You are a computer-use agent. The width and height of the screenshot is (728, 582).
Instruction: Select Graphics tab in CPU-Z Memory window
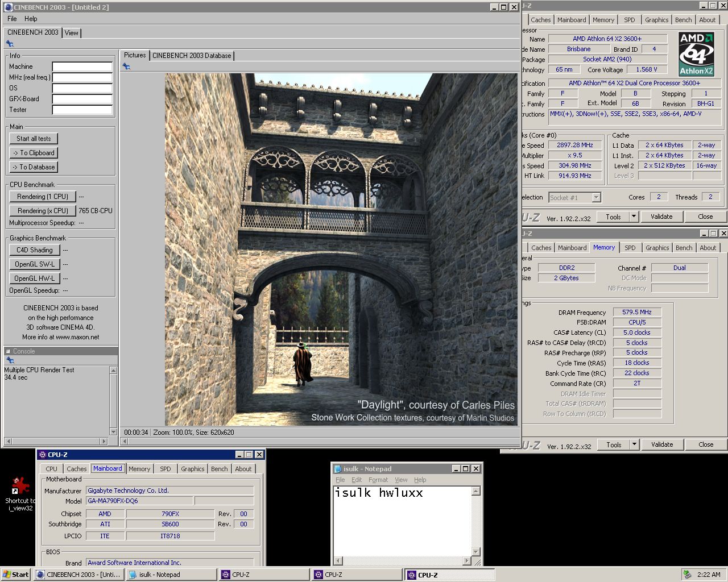[x=657, y=248]
